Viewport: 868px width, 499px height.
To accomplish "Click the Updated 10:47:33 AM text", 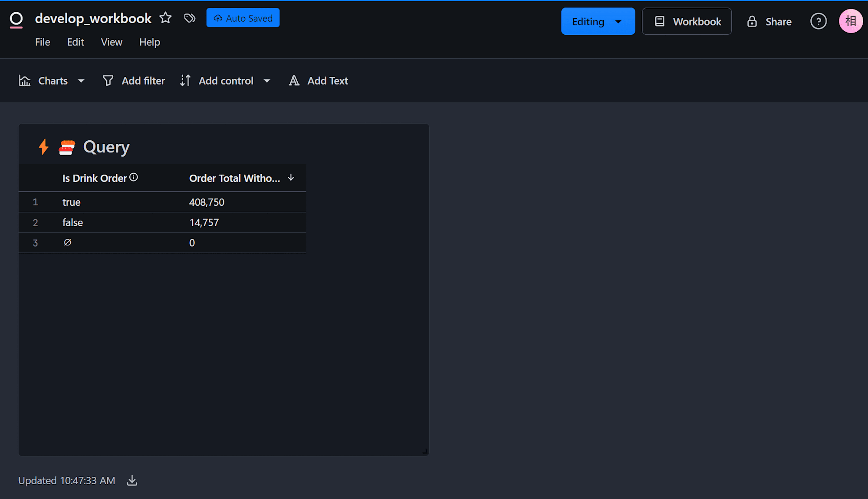I will tap(66, 481).
